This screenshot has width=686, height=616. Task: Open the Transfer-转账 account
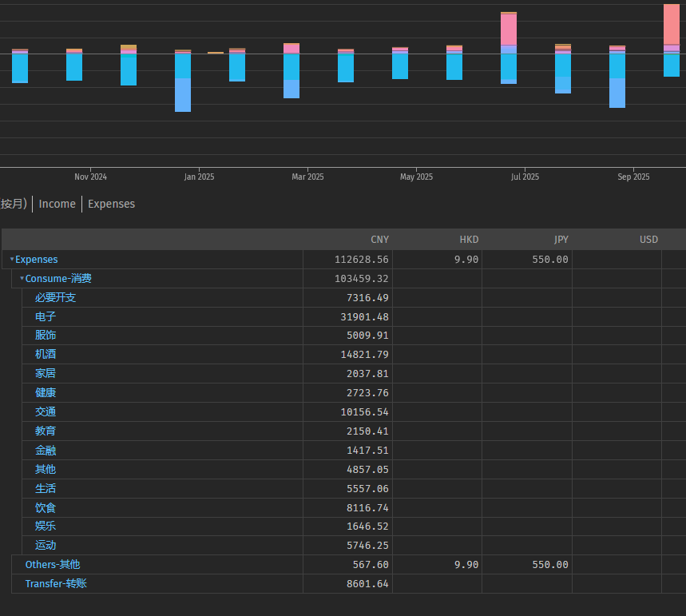click(x=56, y=583)
